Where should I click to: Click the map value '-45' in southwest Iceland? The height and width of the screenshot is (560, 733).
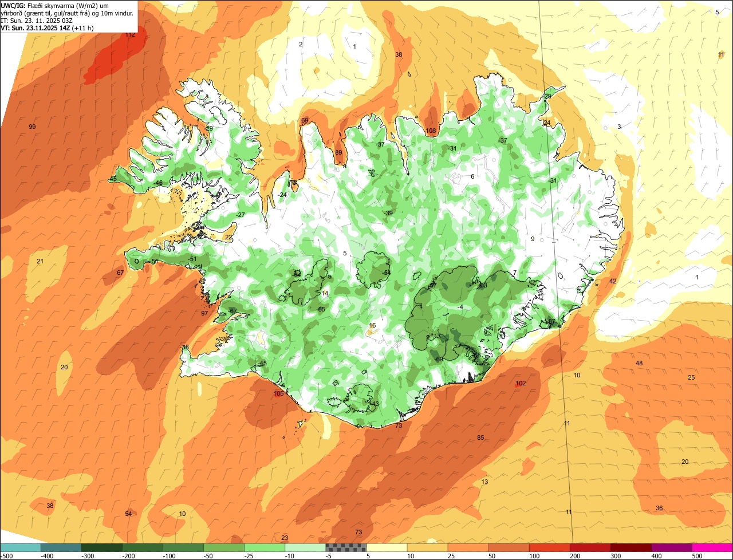point(262,364)
